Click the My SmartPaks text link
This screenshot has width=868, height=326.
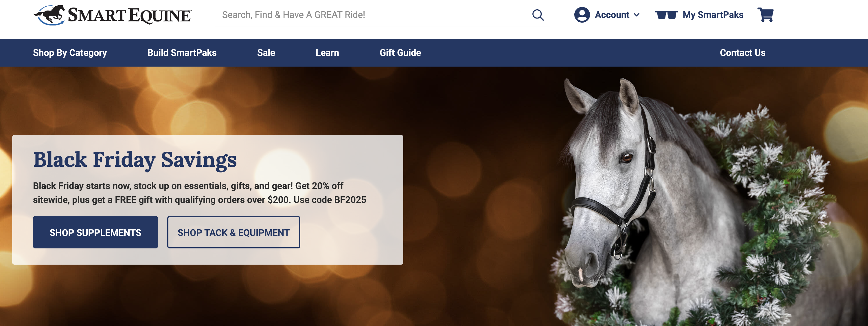point(713,15)
